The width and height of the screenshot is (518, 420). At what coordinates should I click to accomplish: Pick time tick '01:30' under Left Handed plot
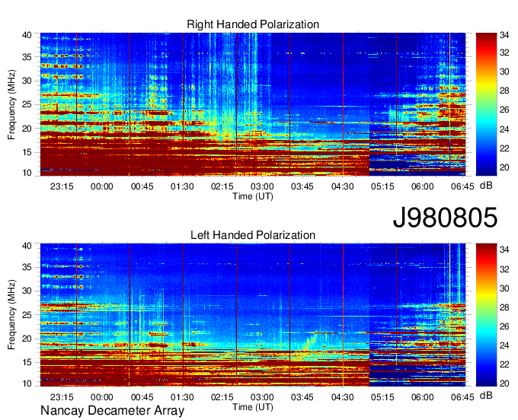point(182,397)
